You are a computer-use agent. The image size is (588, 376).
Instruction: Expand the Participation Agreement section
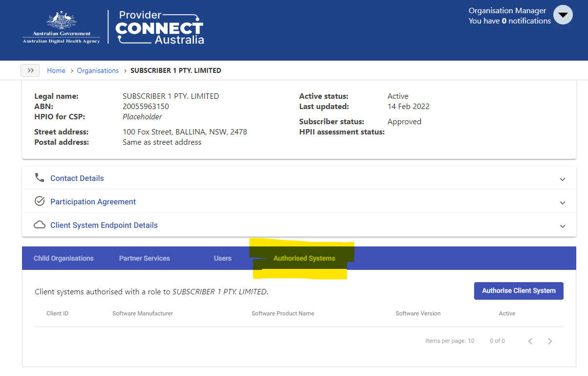click(562, 201)
